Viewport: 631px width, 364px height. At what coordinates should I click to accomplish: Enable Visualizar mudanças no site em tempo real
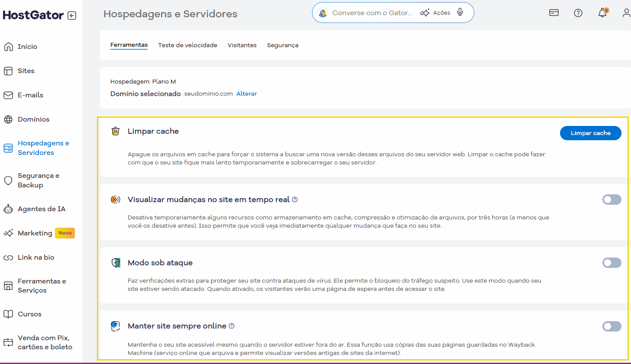(612, 200)
